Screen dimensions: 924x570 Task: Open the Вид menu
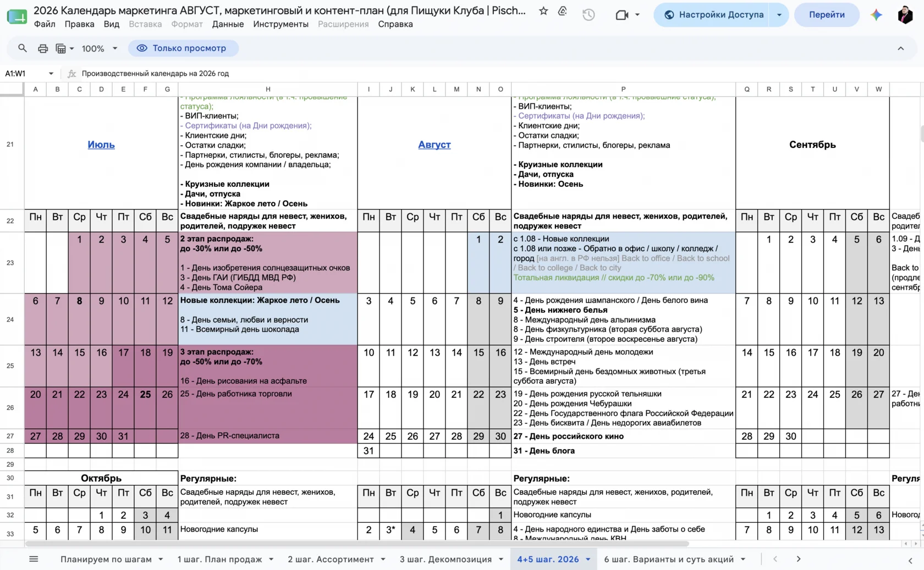(x=112, y=24)
